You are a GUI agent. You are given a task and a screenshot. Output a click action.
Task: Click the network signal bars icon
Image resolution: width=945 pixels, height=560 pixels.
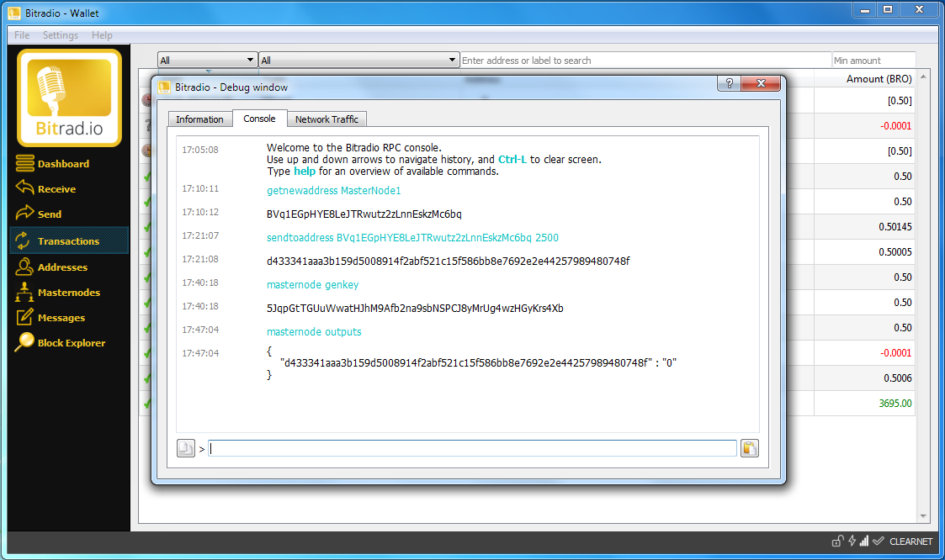tap(864, 541)
